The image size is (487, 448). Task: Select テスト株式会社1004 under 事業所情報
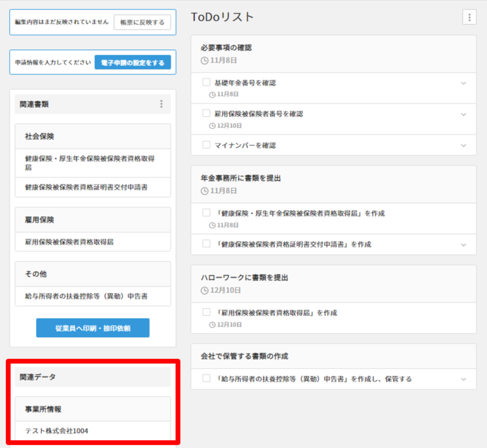57,431
